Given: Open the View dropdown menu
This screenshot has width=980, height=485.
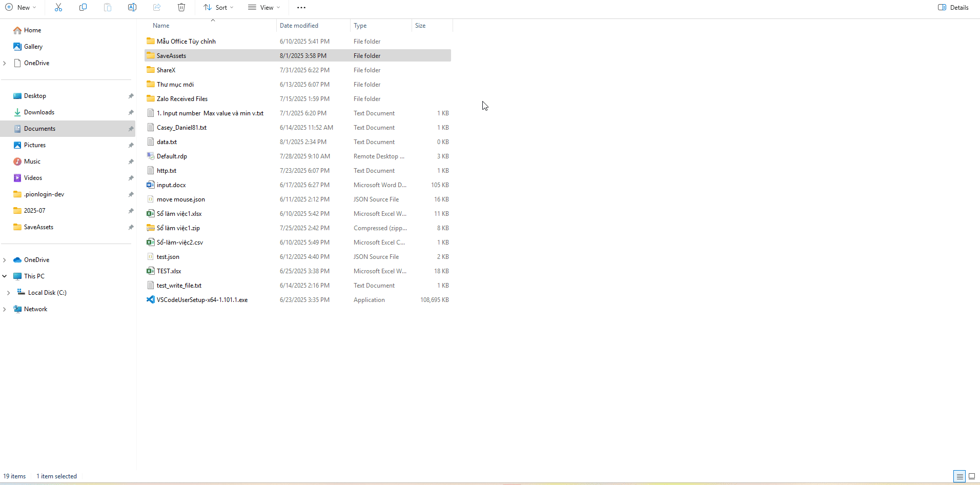Looking at the screenshot, I should click(x=264, y=8).
